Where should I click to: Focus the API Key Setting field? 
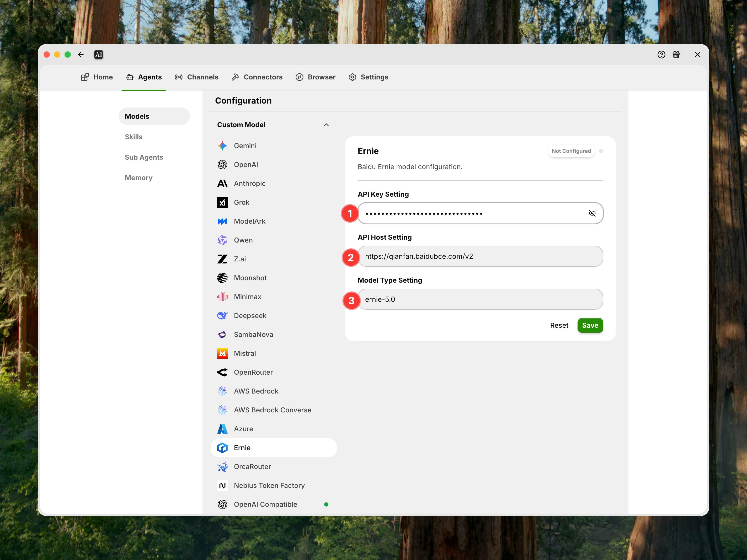coord(480,213)
